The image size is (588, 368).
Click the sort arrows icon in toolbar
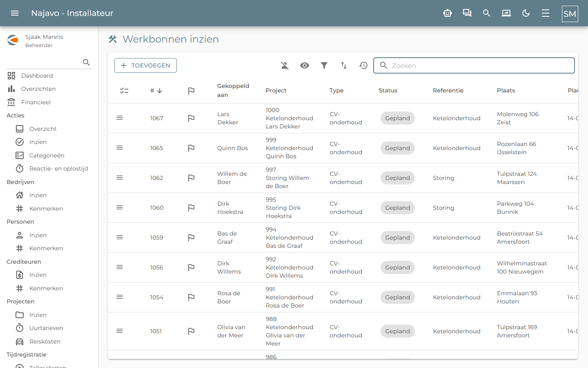344,65
